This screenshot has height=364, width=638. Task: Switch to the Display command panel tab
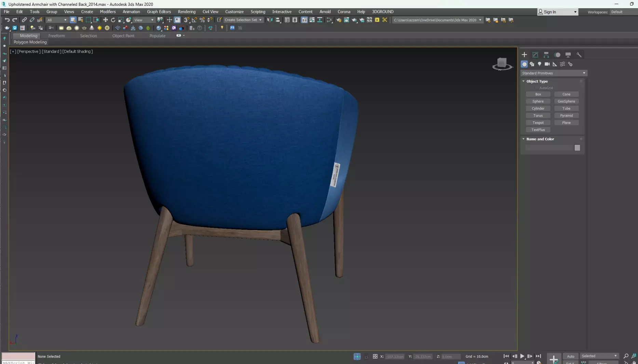pos(568,55)
